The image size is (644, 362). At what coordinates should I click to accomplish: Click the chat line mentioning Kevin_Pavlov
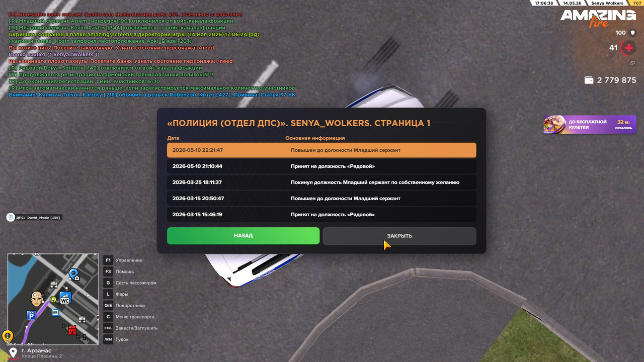(117, 28)
